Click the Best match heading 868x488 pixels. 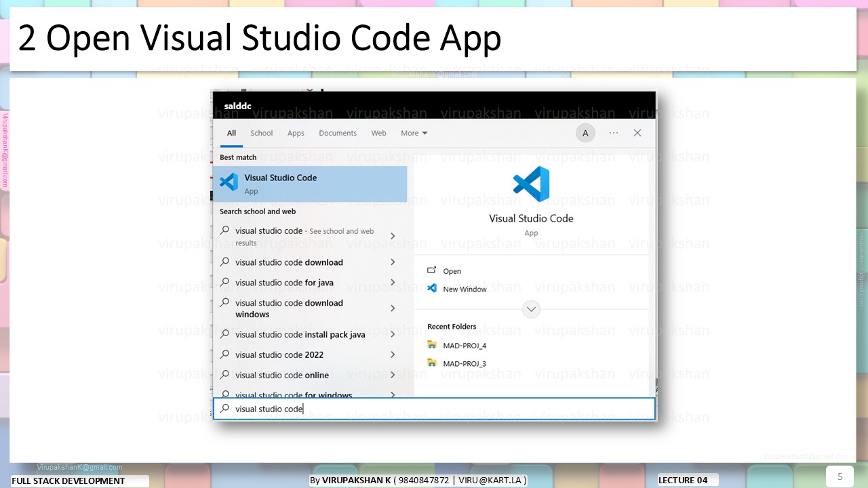(238, 157)
